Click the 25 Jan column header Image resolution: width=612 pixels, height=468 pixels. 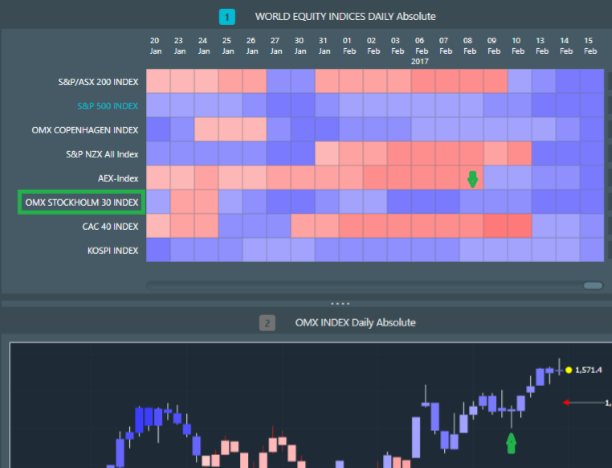(228, 46)
